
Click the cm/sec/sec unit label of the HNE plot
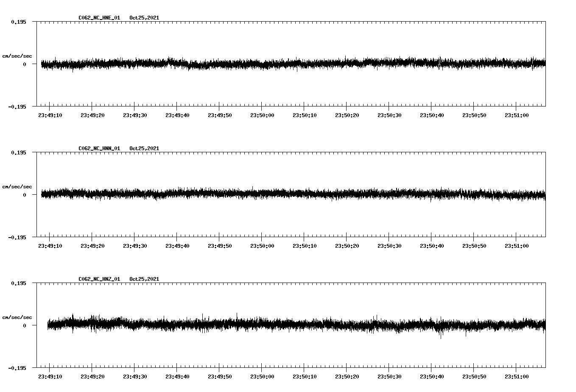click(x=17, y=56)
